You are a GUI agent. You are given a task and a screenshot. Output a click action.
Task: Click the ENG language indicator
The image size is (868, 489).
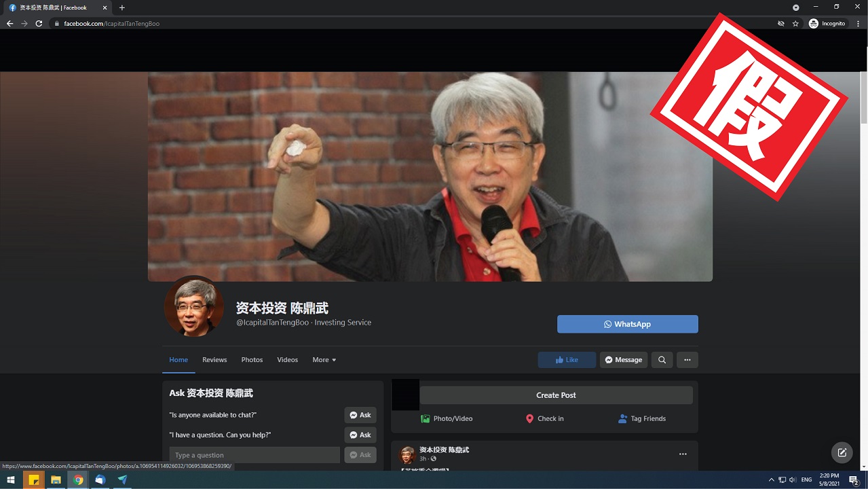coord(806,480)
